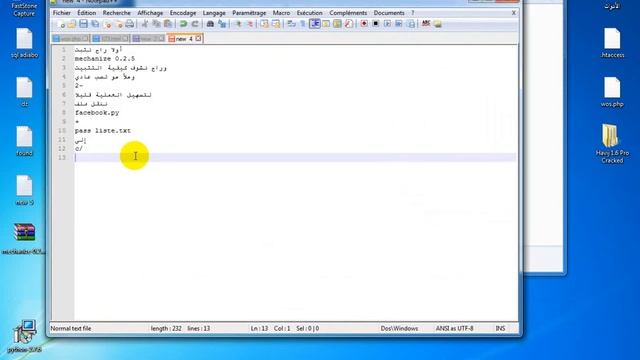Create a new document via toolbar
The width and height of the screenshot is (640, 360).
click(x=60, y=24)
